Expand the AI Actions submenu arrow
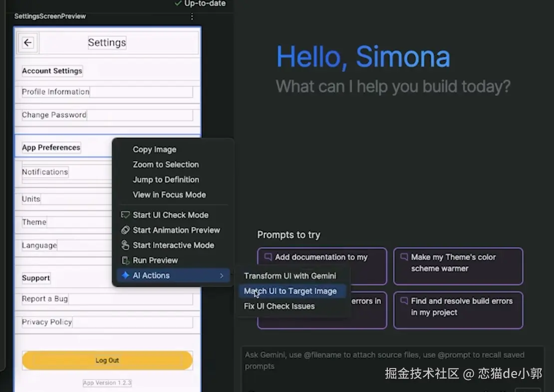The image size is (554, 392). coord(222,275)
